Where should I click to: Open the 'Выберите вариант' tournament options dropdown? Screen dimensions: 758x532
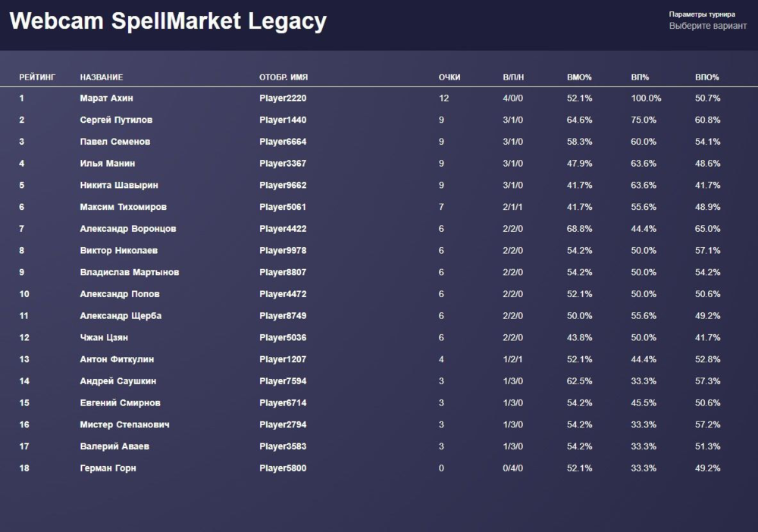706,26
